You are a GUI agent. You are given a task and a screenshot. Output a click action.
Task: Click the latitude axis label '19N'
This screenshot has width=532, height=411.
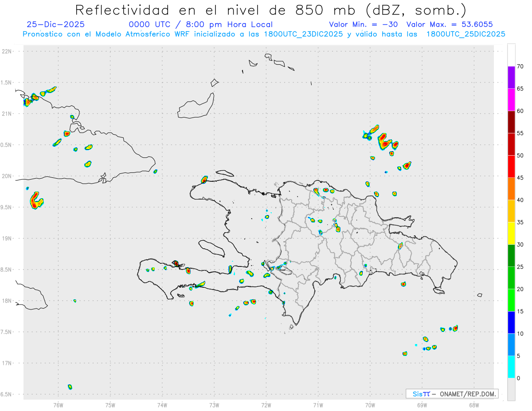click(7, 239)
